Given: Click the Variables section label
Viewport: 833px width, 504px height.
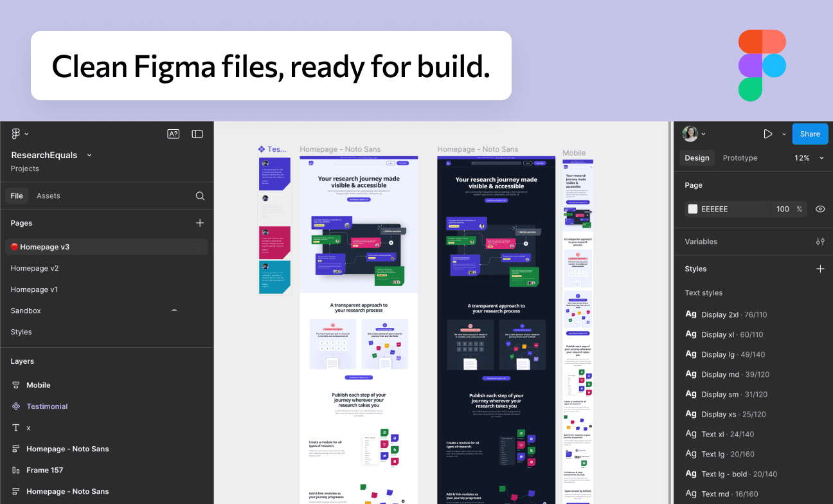Looking at the screenshot, I should click(701, 242).
